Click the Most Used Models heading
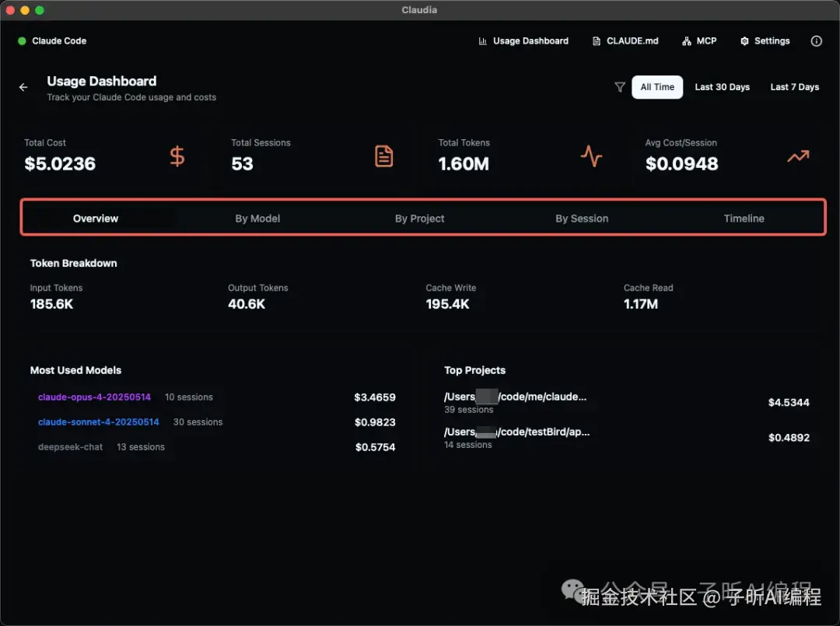Viewport: 840px width, 626px height. 75,371
